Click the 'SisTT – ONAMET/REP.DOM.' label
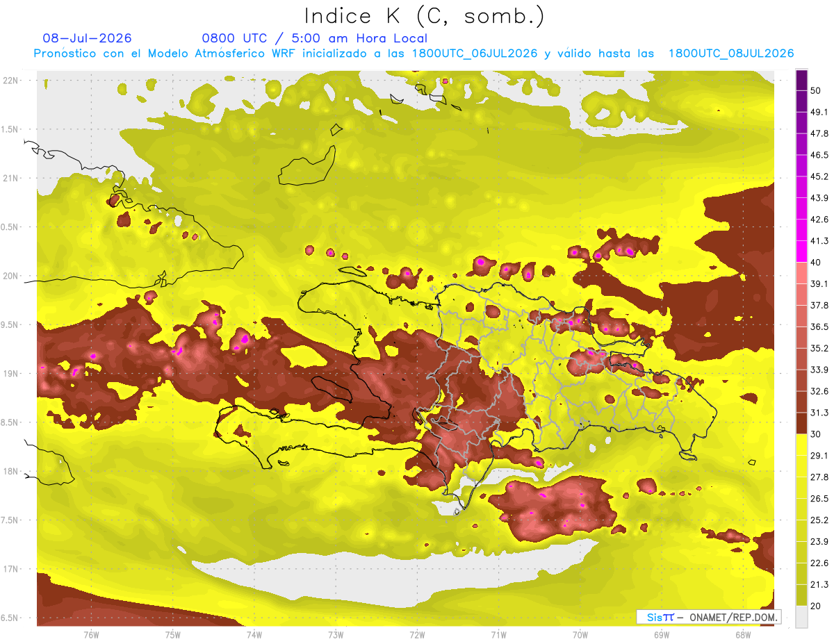 (x=708, y=617)
